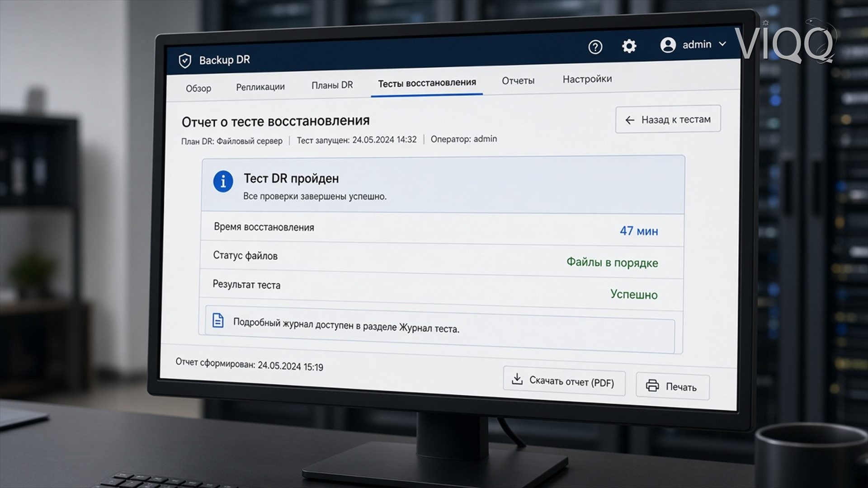Click the Результат теста row label

pos(246,285)
